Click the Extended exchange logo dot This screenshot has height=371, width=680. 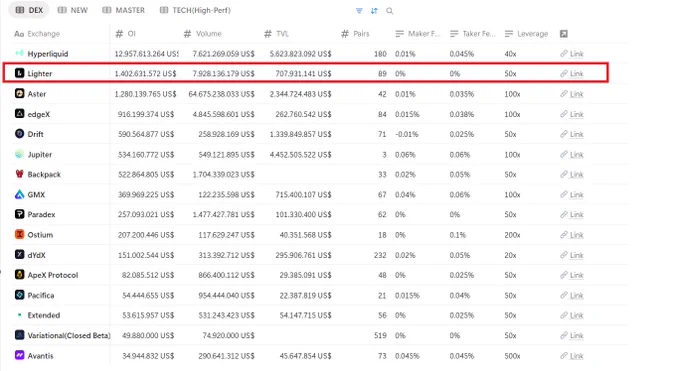point(20,315)
